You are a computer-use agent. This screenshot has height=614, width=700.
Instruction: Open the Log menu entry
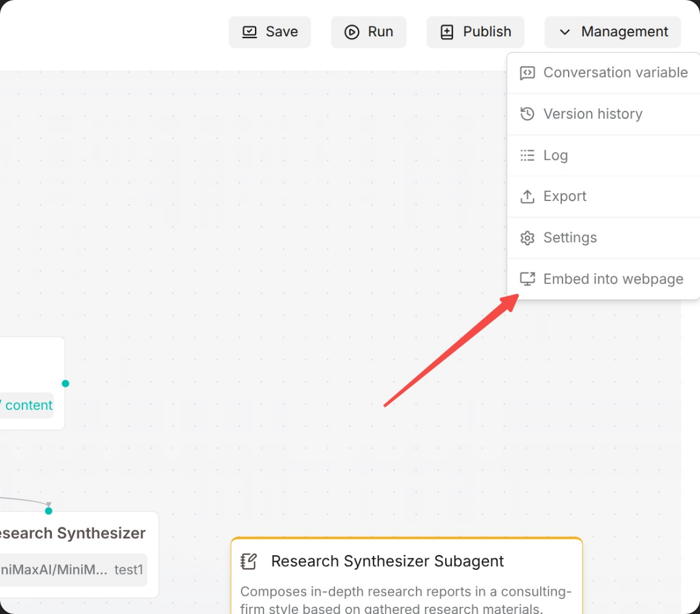[x=604, y=156]
